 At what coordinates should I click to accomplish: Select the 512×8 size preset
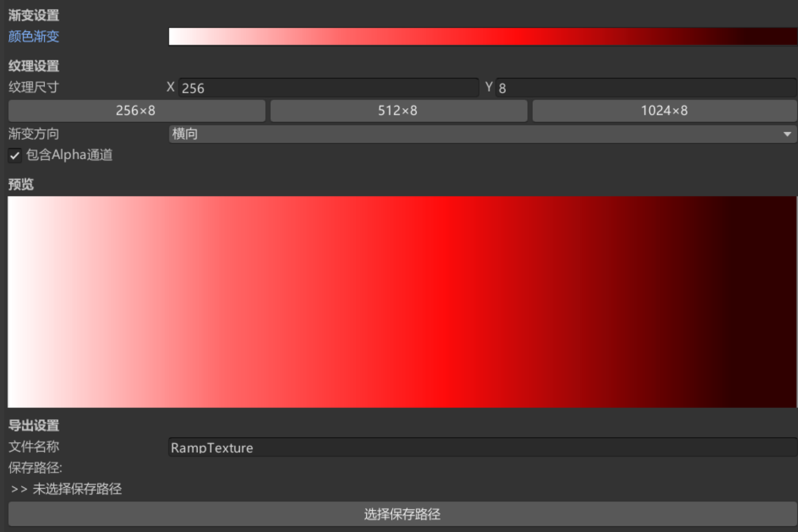[399, 110]
